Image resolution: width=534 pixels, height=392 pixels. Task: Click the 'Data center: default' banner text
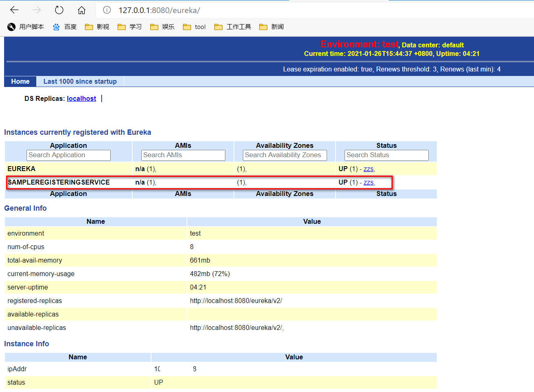point(433,45)
